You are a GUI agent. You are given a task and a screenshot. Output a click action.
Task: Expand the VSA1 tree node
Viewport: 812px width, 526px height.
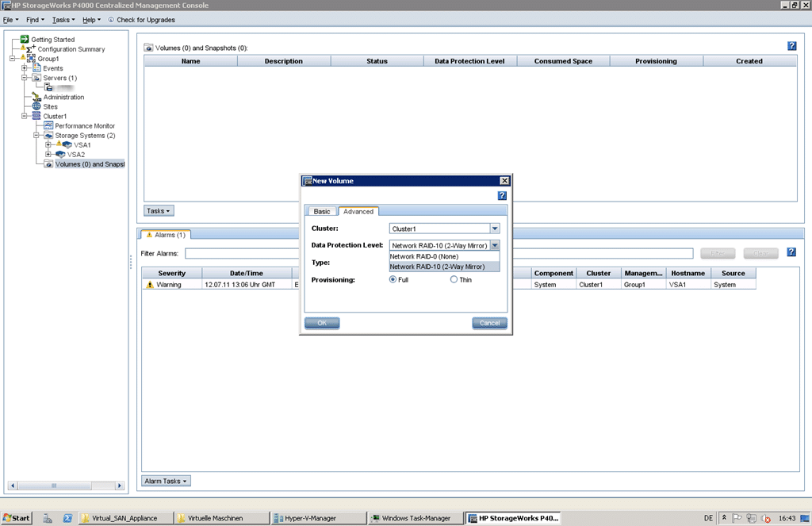coord(48,144)
